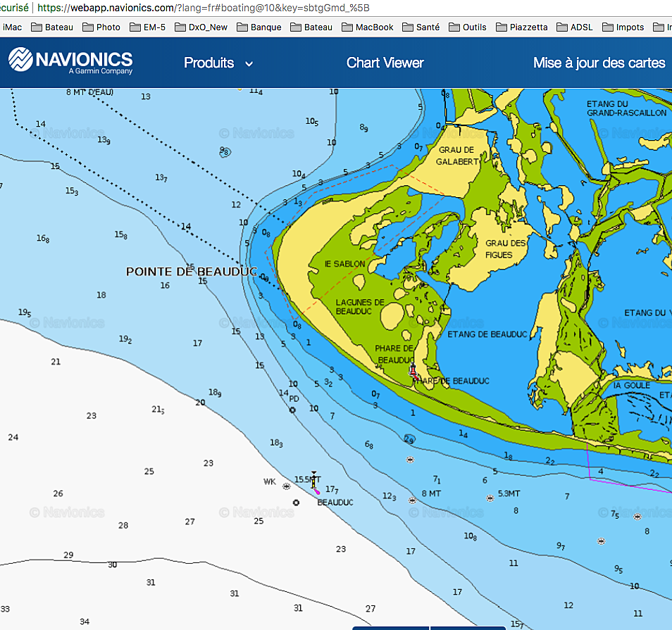
Task: Click the GRAU DE GALABERT label
Action: click(x=457, y=156)
